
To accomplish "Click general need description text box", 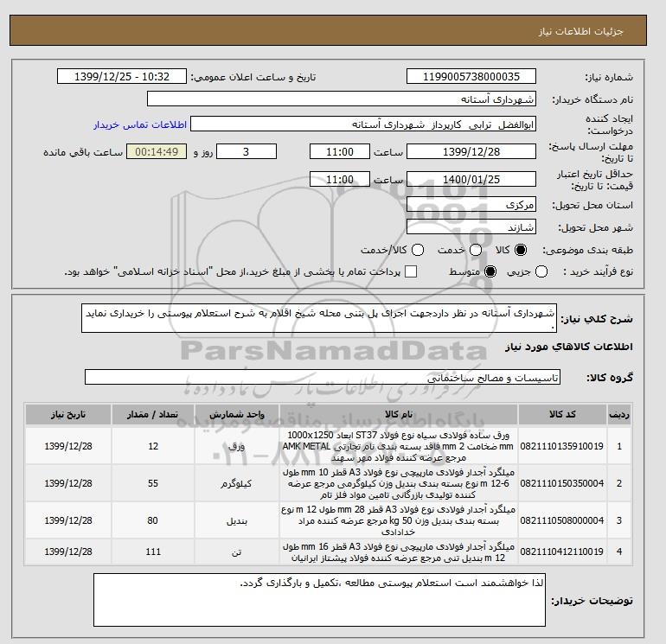I will point(319,318).
